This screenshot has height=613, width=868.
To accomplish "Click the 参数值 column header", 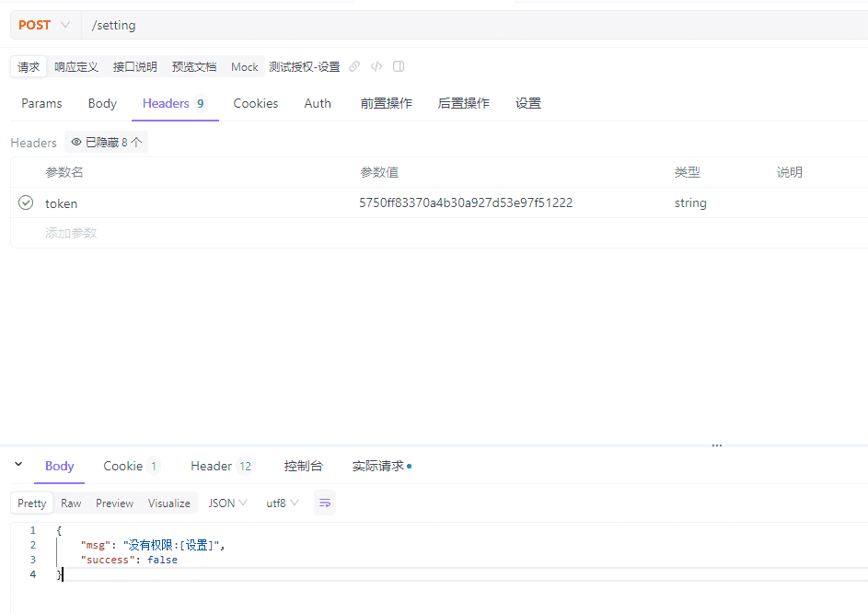I will (379, 172).
